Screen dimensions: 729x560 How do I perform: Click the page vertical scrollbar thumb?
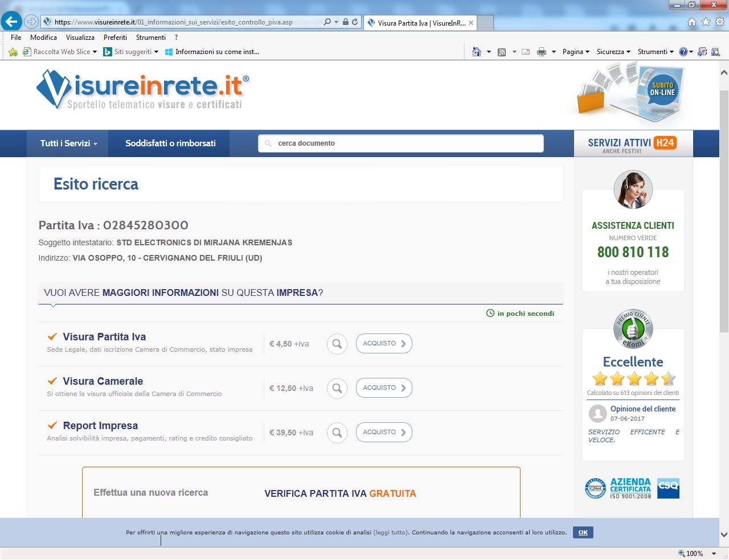(724, 211)
